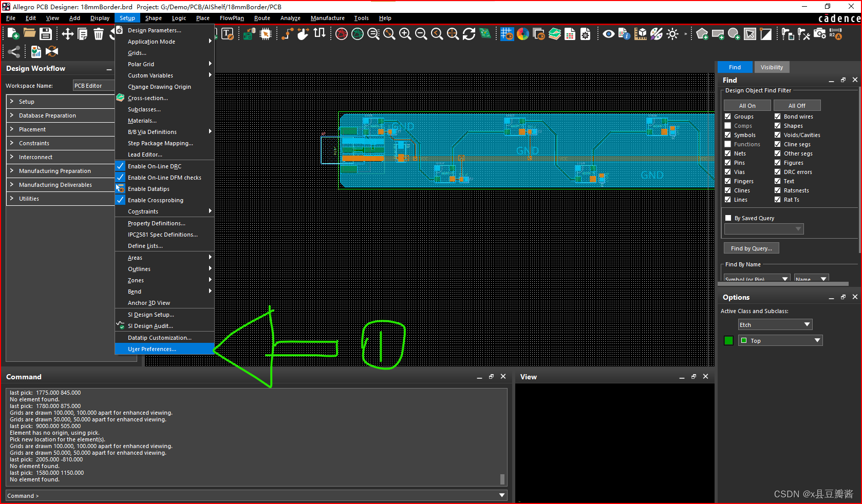This screenshot has height=504, width=862.
Task: Open User Preferences from Setup menu
Action: pyautogui.click(x=164, y=349)
